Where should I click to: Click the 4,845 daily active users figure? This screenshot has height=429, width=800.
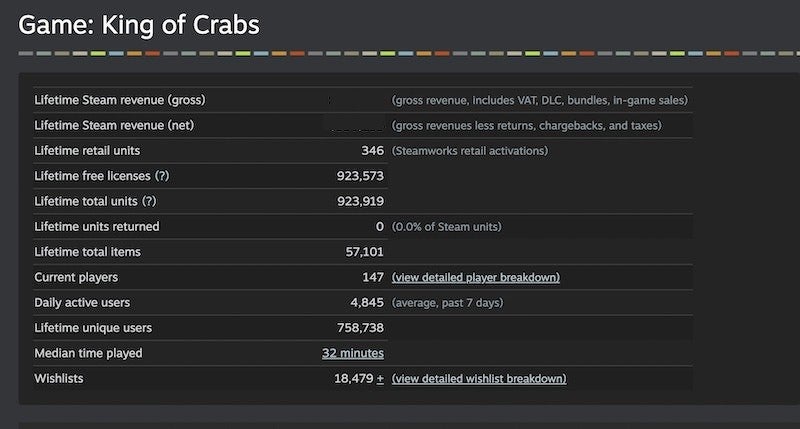tap(367, 302)
